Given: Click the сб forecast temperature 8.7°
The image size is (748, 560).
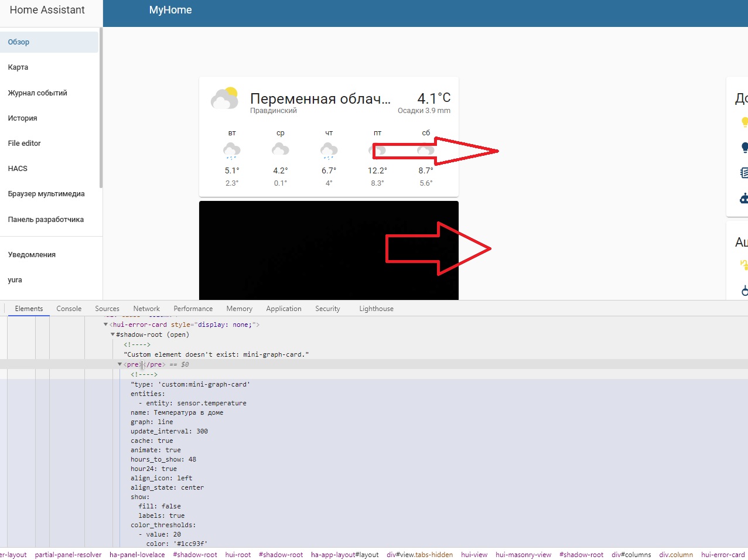Looking at the screenshot, I should click(426, 170).
